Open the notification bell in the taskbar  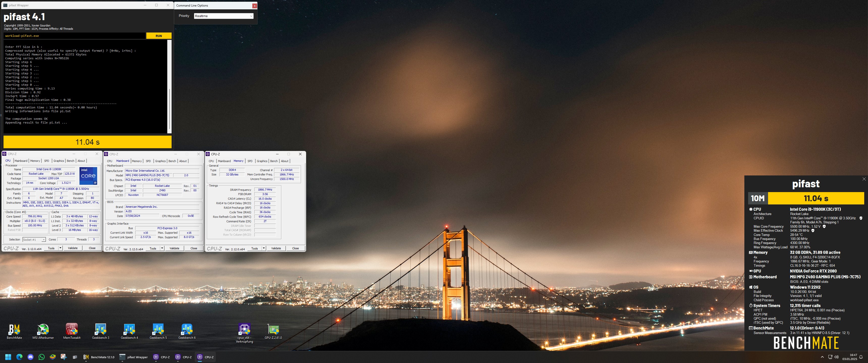click(x=861, y=357)
